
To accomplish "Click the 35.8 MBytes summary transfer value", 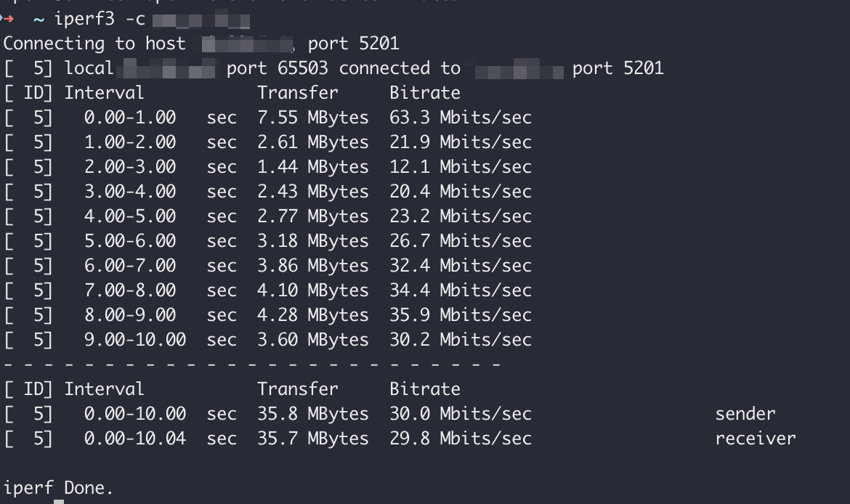I will coord(312,414).
